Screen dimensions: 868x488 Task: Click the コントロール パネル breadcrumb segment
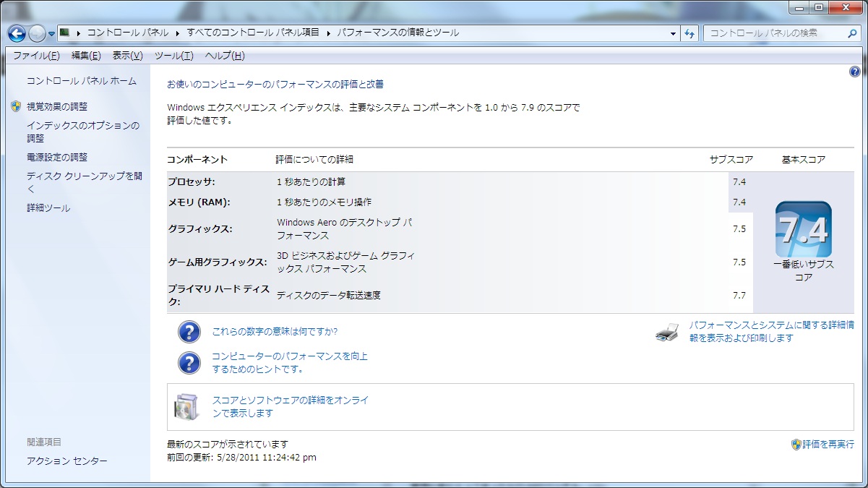[127, 33]
